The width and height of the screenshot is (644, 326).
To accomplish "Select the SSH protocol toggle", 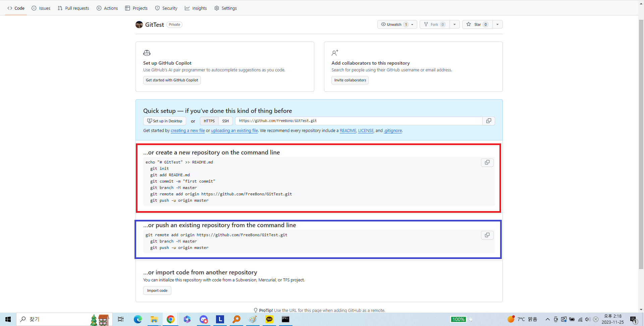I will click(x=225, y=121).
